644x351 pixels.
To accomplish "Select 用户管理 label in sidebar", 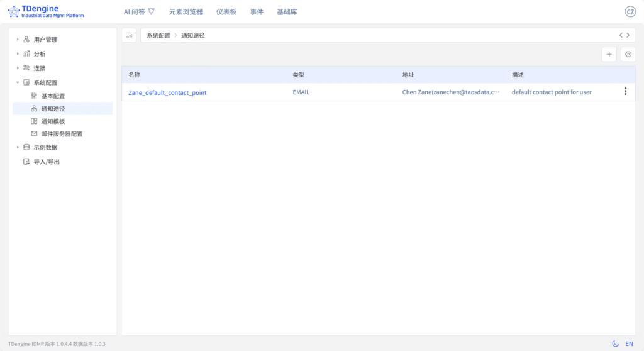I will point(45,40).
